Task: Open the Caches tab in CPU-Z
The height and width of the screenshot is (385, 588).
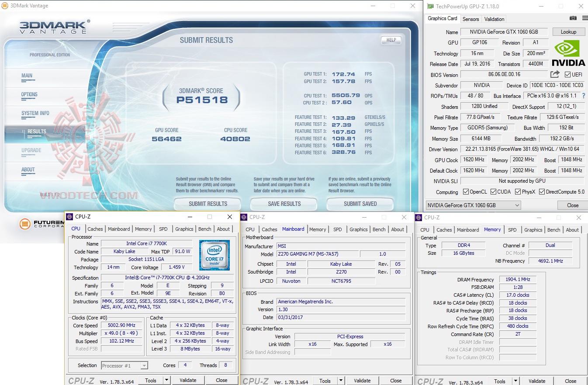Action: [x=95, y=229]
